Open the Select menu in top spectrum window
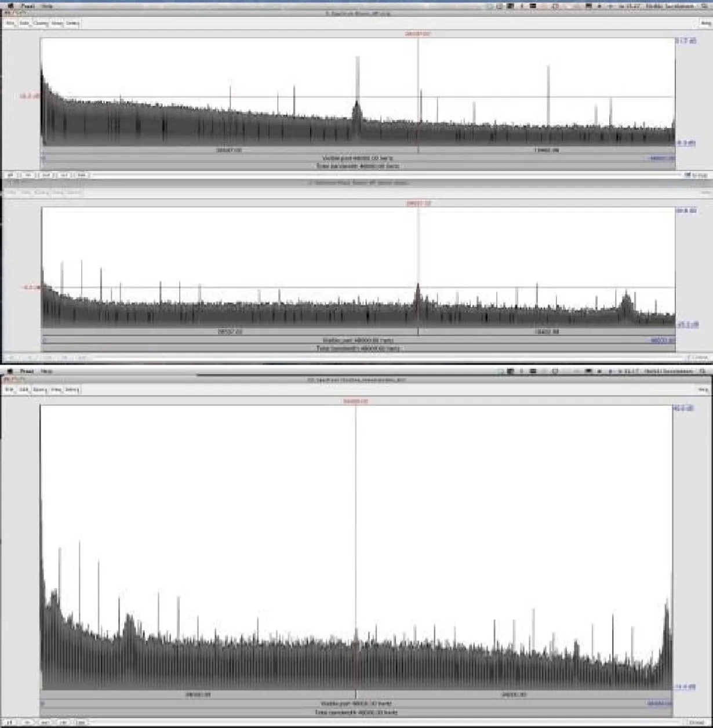This screenshot has height=728, width=713. (72, 23)
